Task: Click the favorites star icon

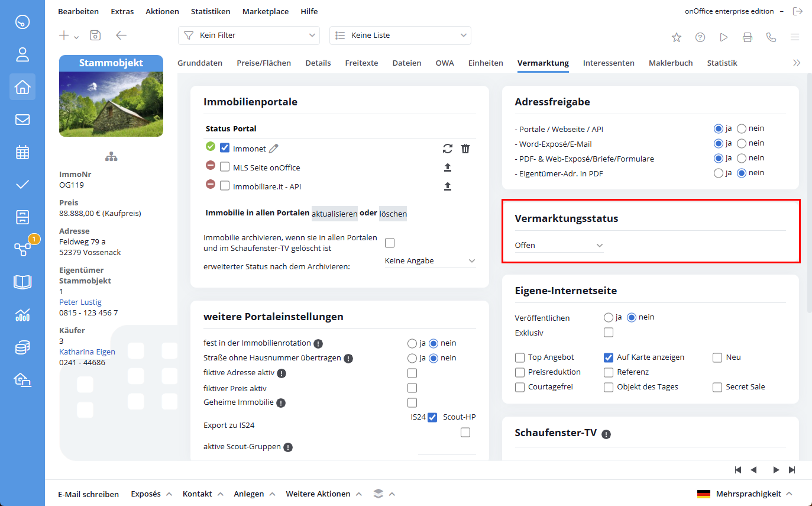Action: (677, 37)
